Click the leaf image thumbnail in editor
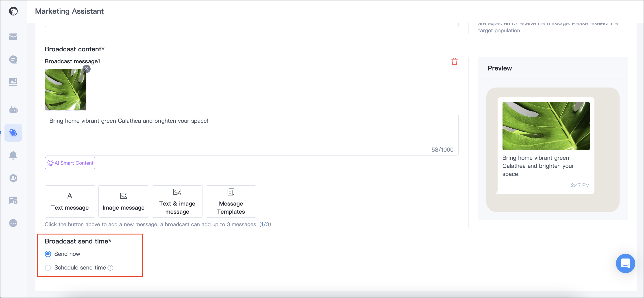 coord(65,89)
